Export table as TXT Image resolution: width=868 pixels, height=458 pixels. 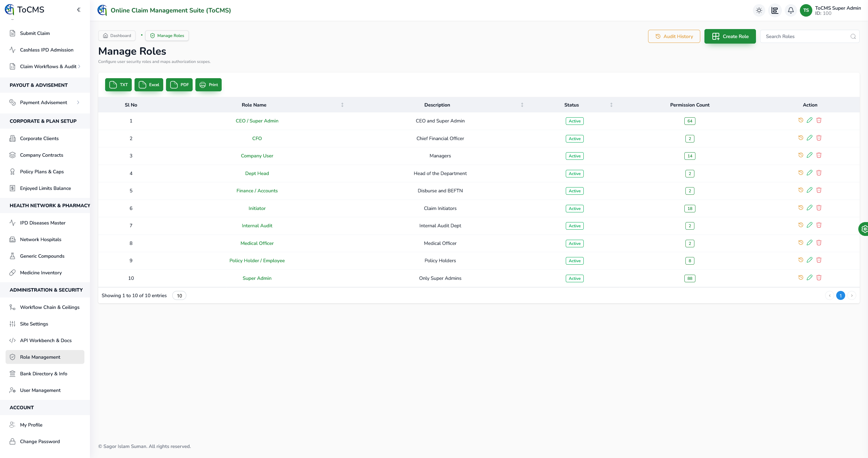pos(118,85)
